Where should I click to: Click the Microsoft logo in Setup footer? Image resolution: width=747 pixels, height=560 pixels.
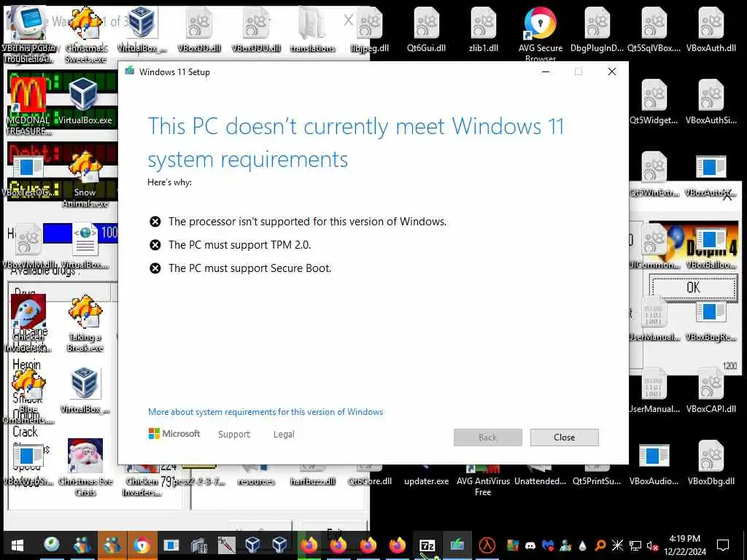[174, 434]
